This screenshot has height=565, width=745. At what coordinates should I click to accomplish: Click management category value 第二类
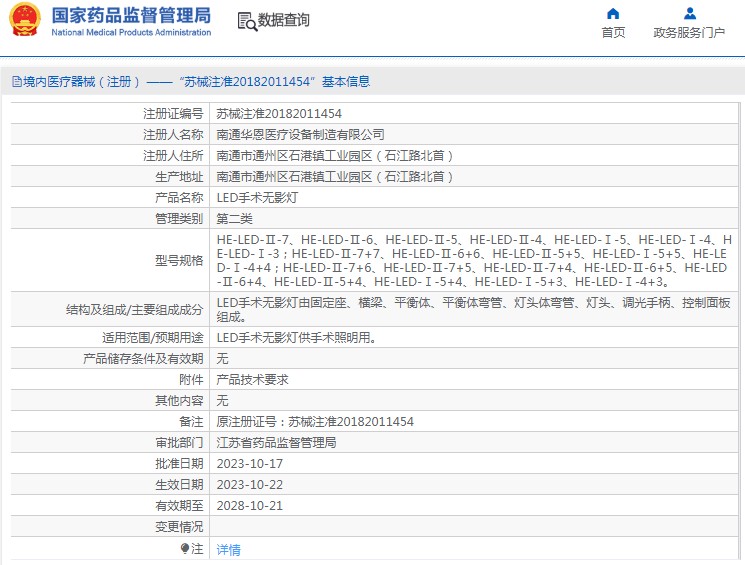[234, 218]
